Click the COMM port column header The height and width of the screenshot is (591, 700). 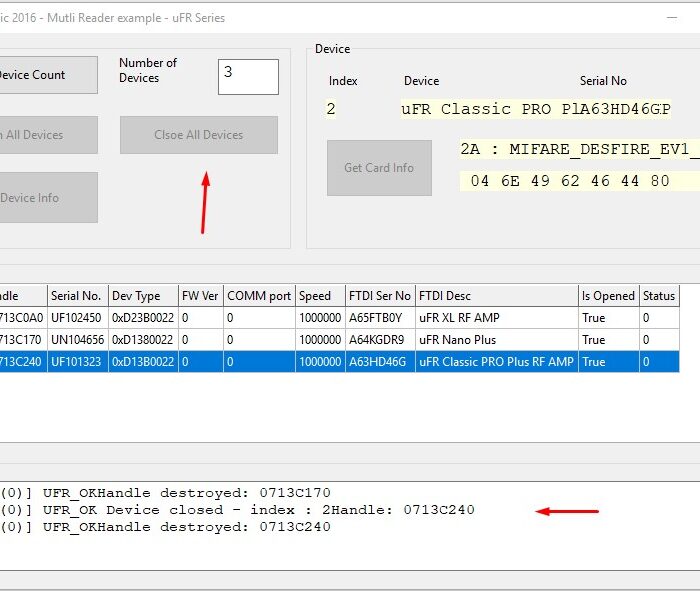tap(259, 296)
